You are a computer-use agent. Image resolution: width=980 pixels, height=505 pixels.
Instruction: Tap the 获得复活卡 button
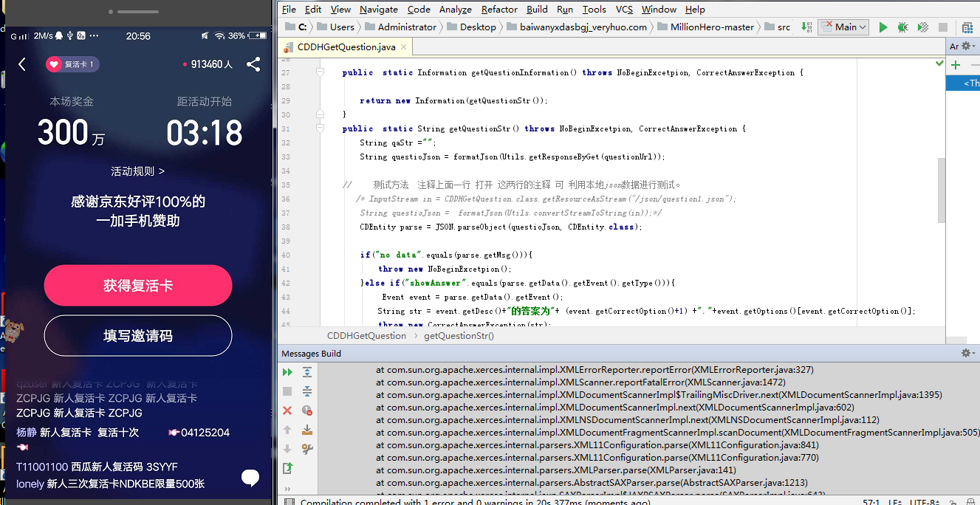pyautogui.click(x=138, y=286)
